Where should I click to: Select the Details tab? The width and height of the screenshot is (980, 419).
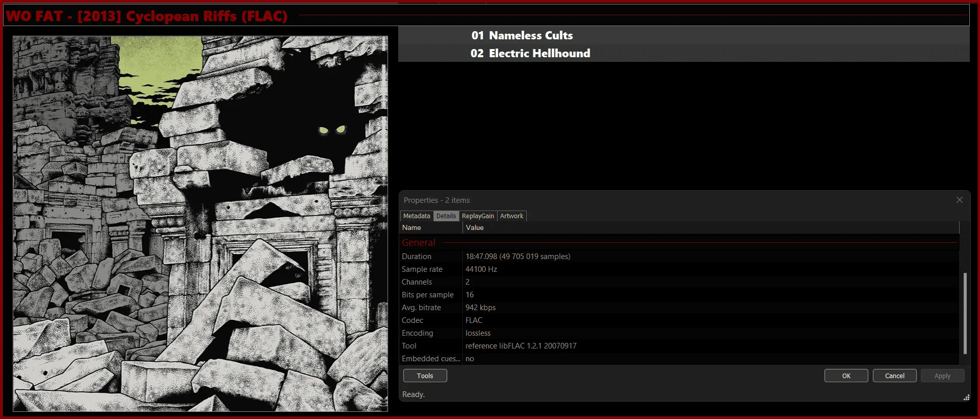[446, 216]
